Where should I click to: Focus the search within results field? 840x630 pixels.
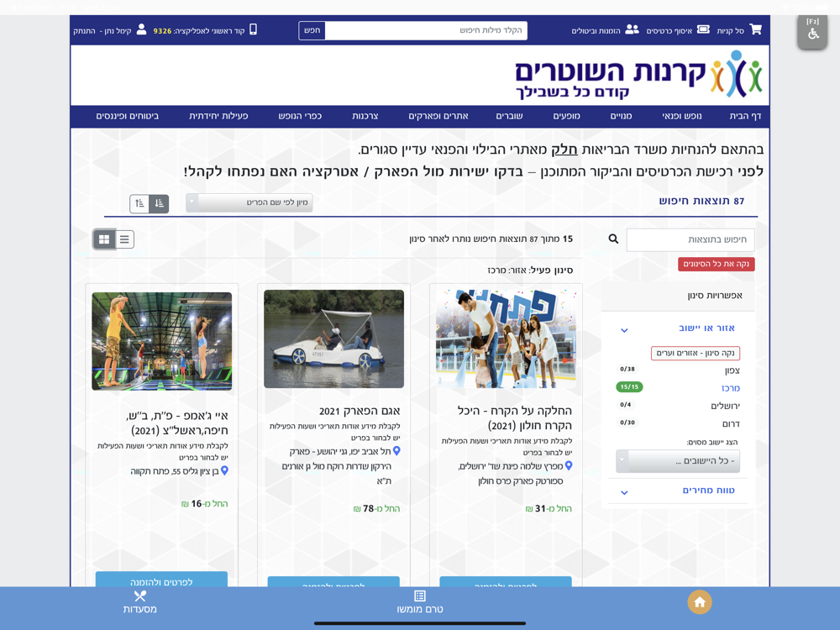pos(690,239)
